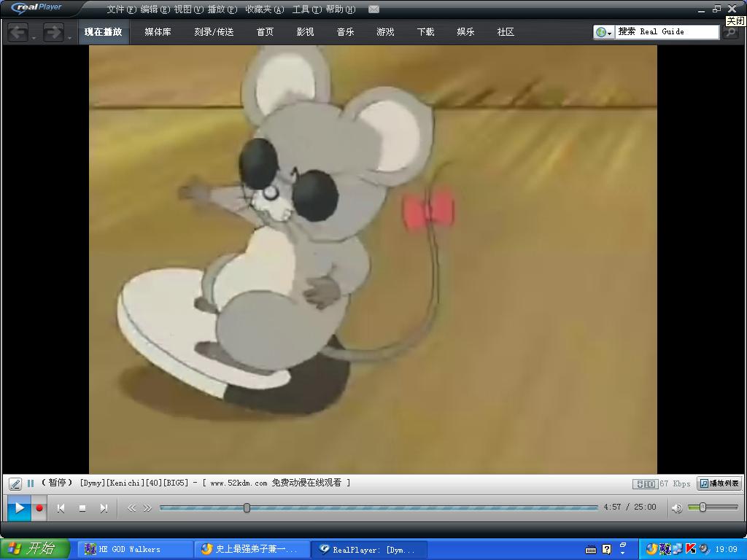Image resolution: width=747 pixels, height=560 pixels.
Task: Open the 工具(T) menu
Action: [306, 9]
